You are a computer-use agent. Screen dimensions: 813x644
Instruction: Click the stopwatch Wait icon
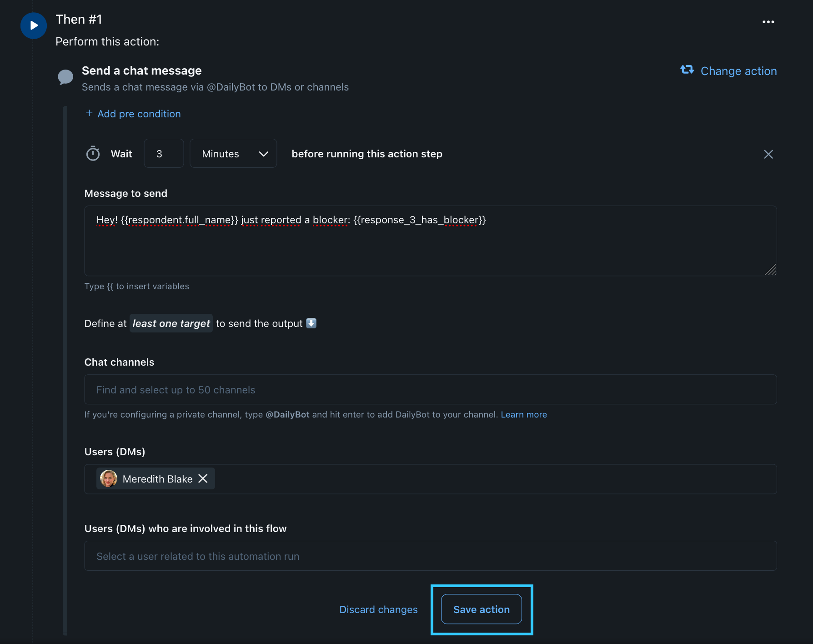coord(93,154)
